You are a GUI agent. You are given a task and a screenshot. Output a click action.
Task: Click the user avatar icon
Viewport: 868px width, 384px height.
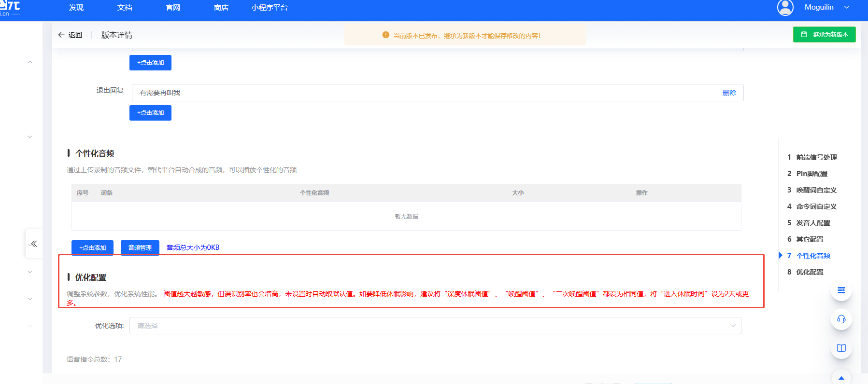[785, 8]
